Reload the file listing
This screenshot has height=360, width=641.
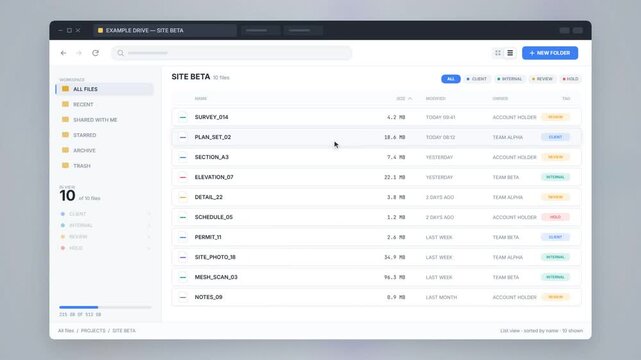[x=95, y=53]
